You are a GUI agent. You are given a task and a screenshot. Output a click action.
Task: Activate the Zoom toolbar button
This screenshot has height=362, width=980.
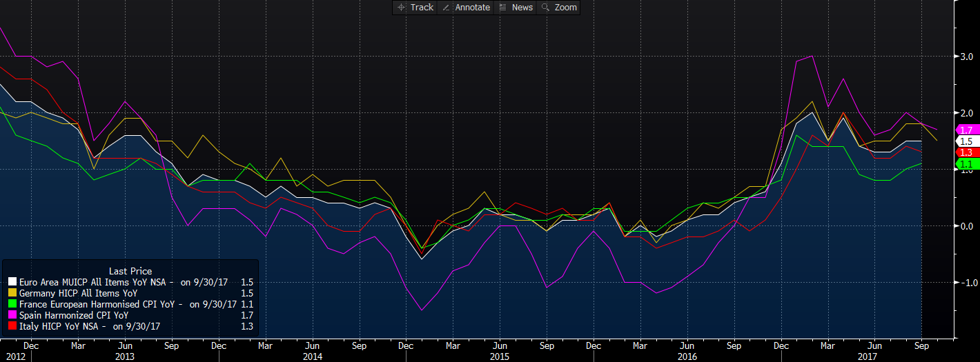click(565, 8)
